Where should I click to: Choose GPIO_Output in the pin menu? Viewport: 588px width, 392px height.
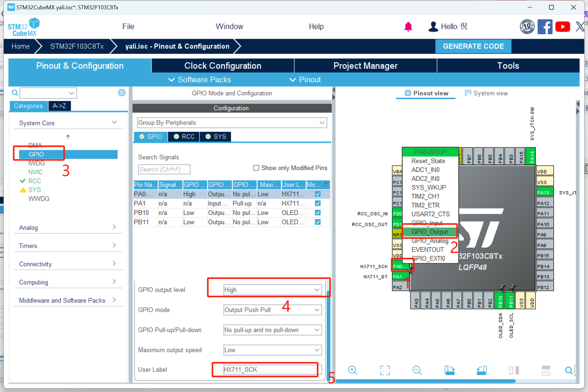(430, 232)
